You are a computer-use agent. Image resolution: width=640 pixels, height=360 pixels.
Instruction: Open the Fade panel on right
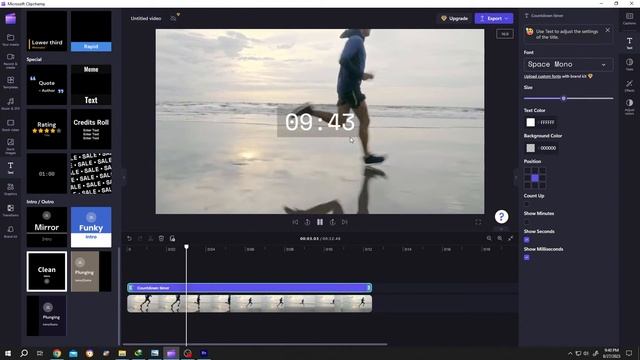(x=629, y=64)
